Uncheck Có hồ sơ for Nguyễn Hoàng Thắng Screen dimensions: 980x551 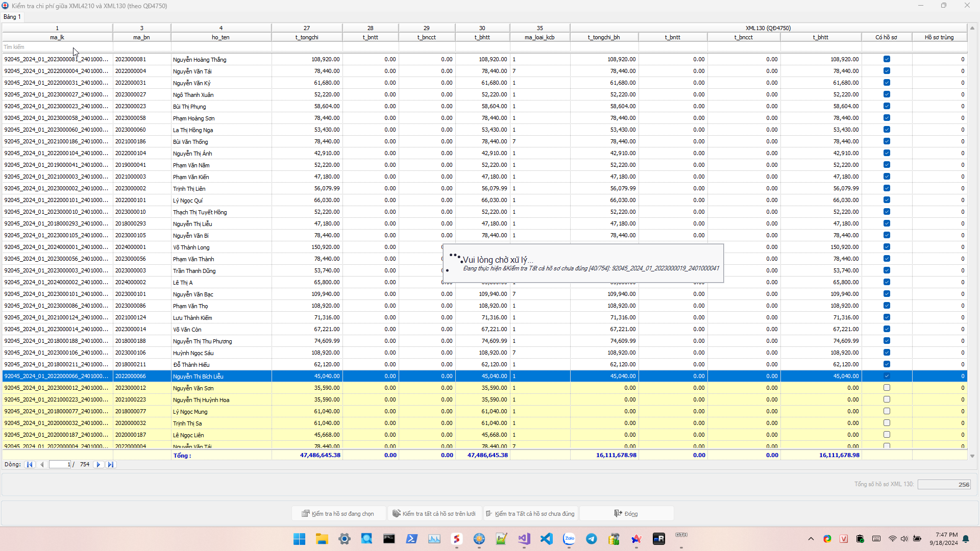click(x=887, y=59)
